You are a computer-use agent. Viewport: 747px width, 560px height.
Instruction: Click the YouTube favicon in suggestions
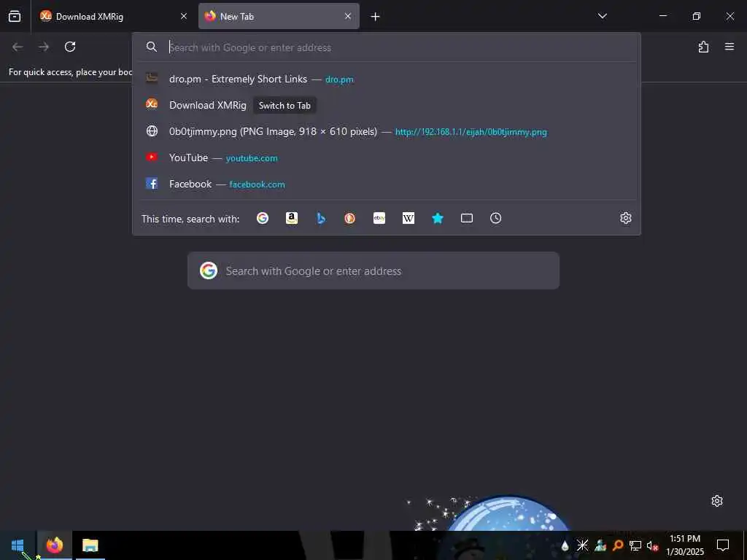[x=152, y=157]
